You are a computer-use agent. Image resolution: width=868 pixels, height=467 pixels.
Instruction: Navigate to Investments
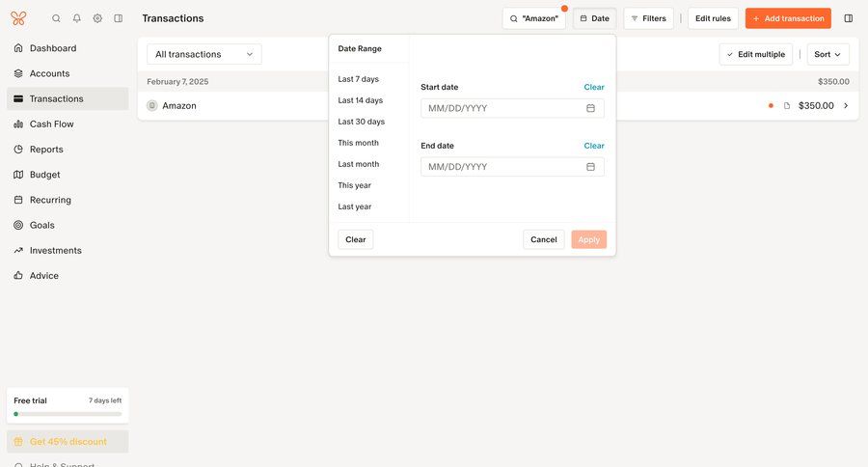point(68,251)
